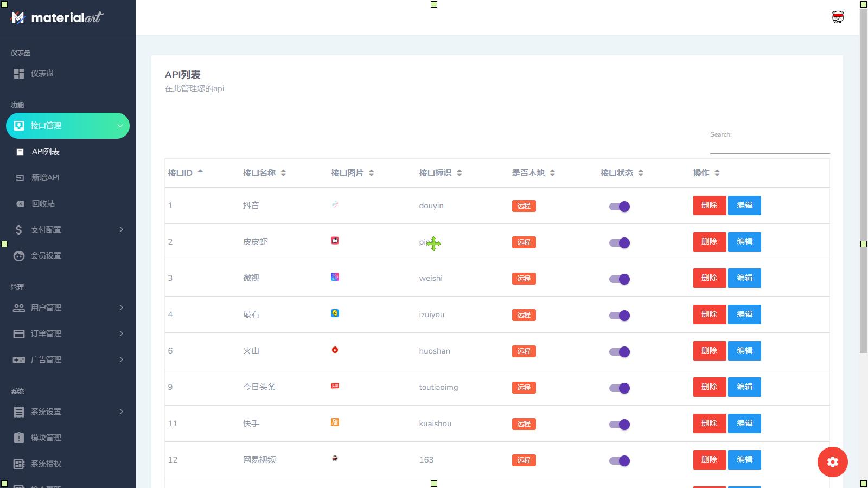Viewport: 868px width, 488px height.
Task: Open the 新增API menu item
Action: 46,178
